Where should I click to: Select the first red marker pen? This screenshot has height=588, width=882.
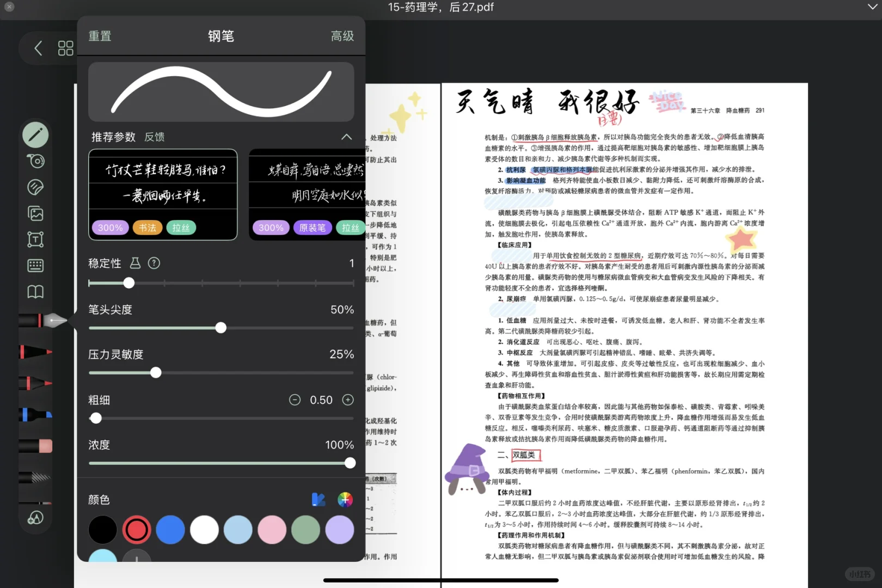click(35, 352)
